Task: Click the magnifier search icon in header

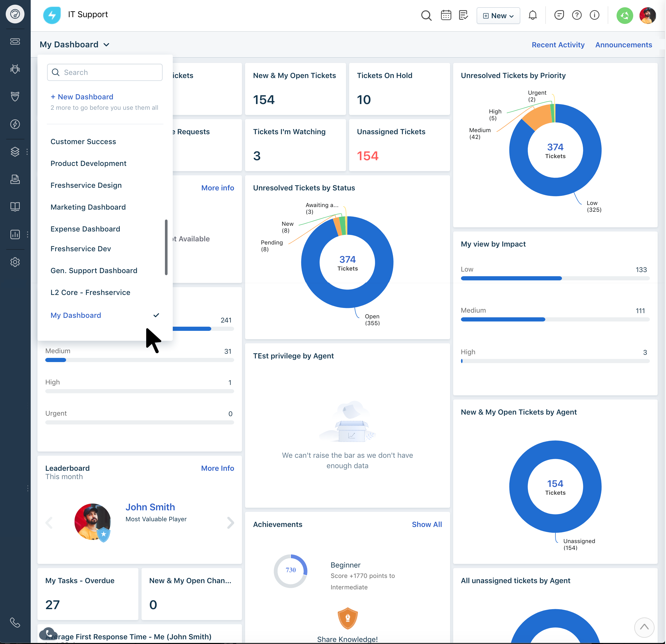Action: coord(426,15)
